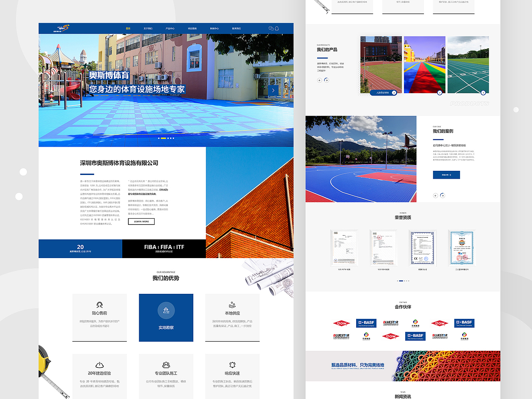This screenshot has width=532, height=399.
Task: Click the FIBA FIFA ITF black banner
Action: [164, 249]
